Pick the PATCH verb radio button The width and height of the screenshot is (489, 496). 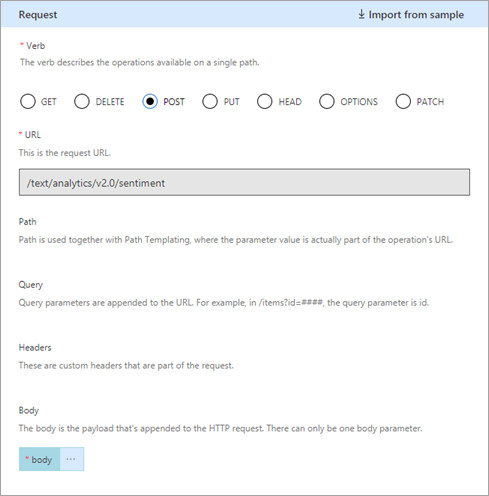coord(403,101)
